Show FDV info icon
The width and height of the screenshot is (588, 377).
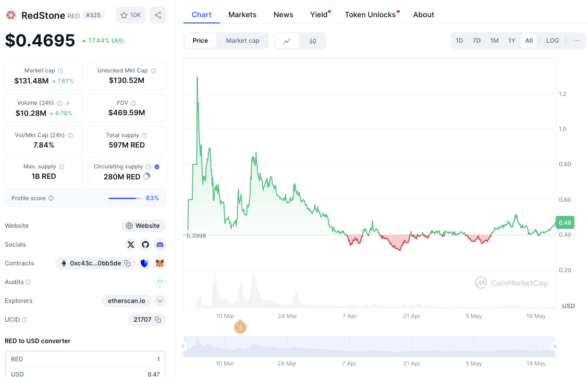click(133, 103)
